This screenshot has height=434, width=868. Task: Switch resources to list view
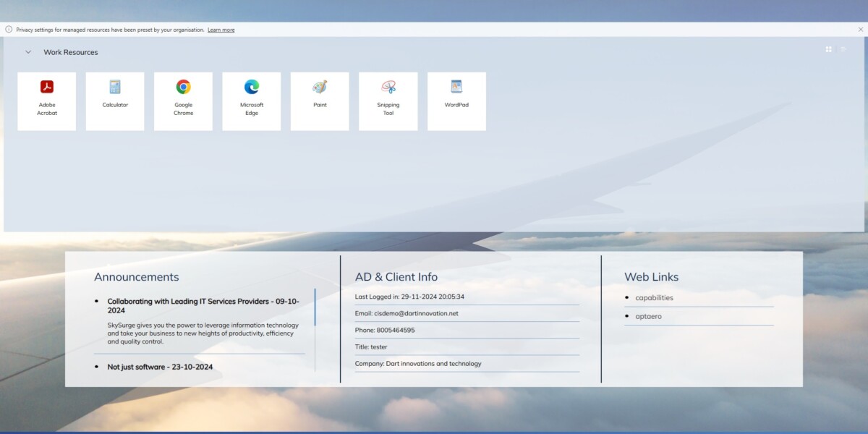tap(843, 49)
